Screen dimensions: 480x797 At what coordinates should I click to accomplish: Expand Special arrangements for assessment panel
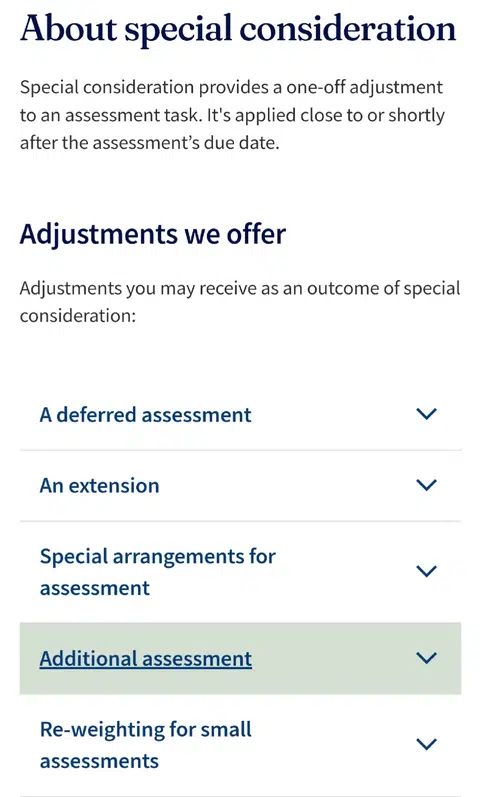(240, 572)
